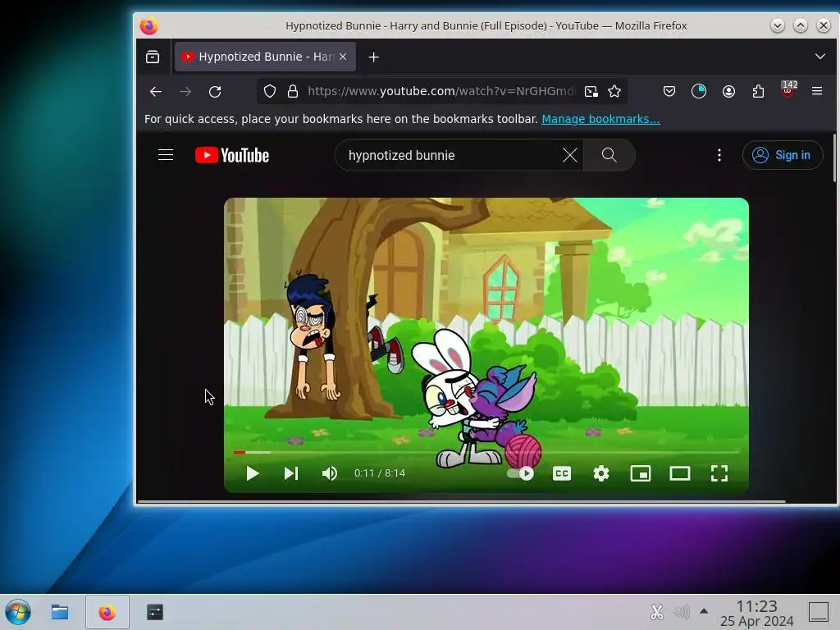Click the 0:11 / 8:14 time display
The height and width of the screenshot is (630, 840).
[379, 473]
